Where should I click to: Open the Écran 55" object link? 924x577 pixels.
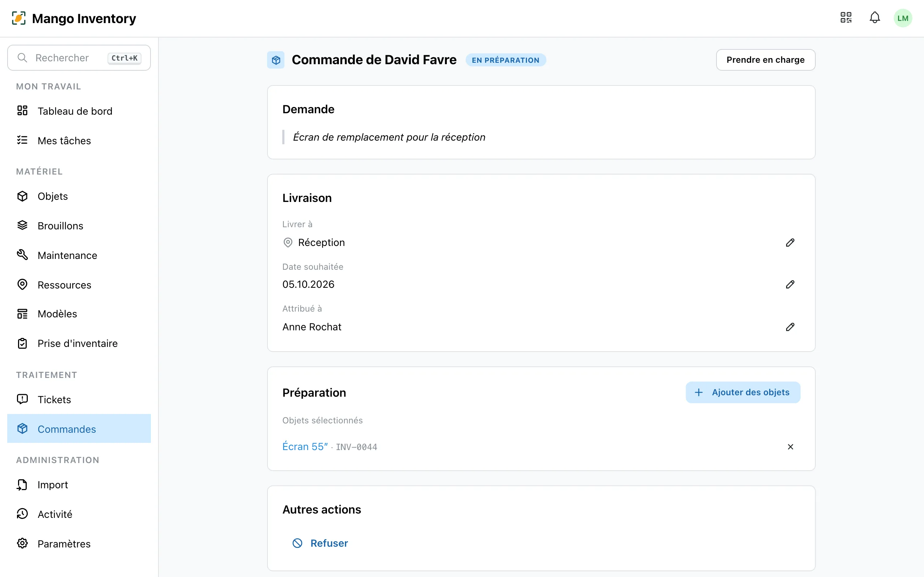[x=305, y=446]
